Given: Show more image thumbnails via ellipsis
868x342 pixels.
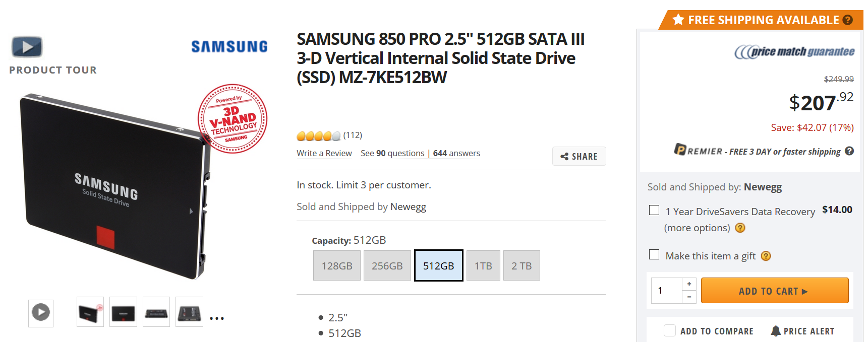Looking at the screenshot, I should tap(217, 318).
